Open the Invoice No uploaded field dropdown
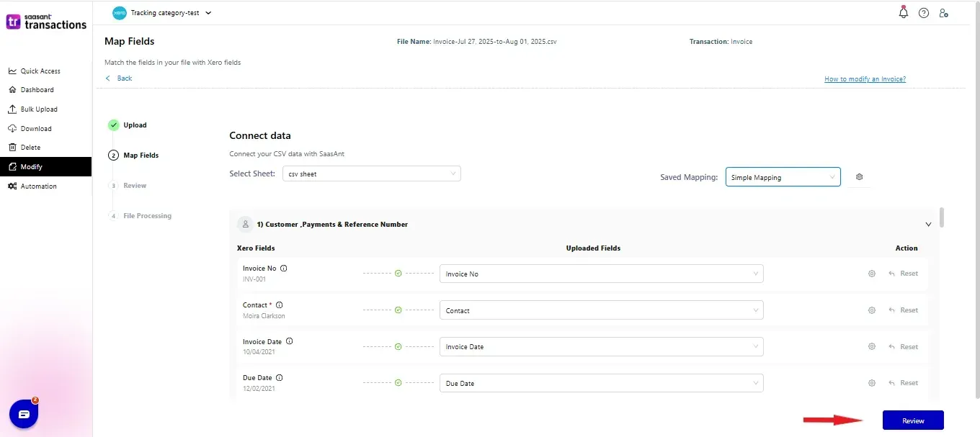The image size is (980, 437). [x=601, y=274]
